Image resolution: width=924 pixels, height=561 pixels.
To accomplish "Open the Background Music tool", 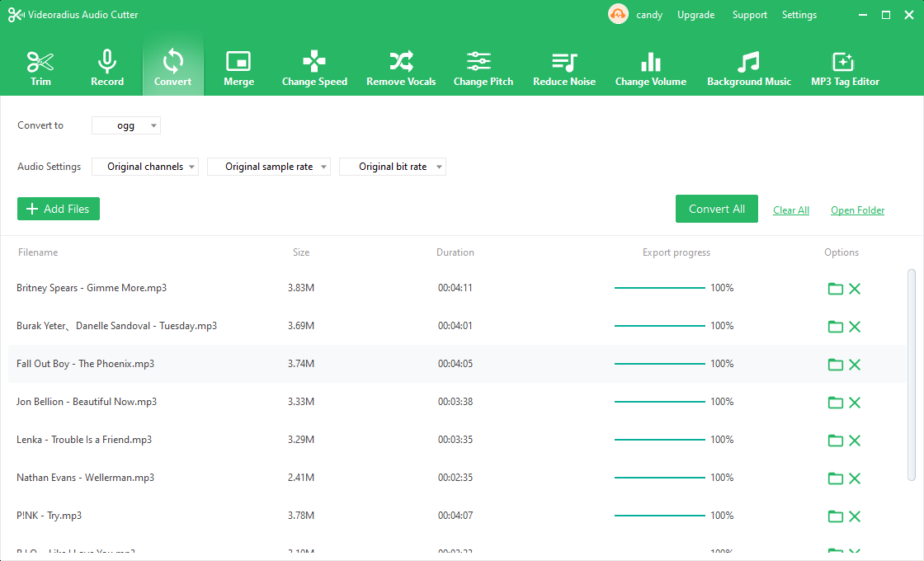I will 749,69.
